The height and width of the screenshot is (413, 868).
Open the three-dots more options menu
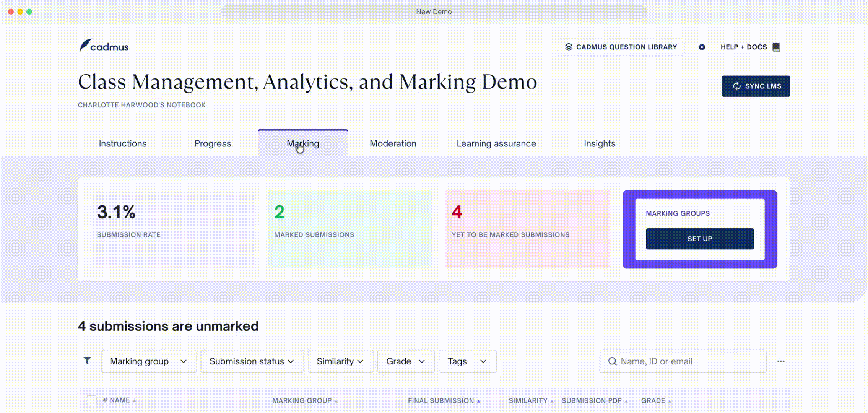pos(781,361)
